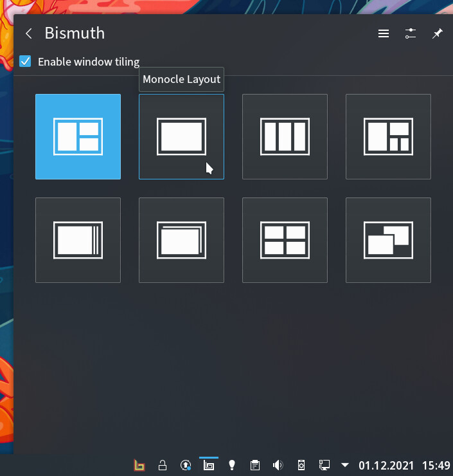Click the date 01.12.2021 in the panel

pos(386,465)
